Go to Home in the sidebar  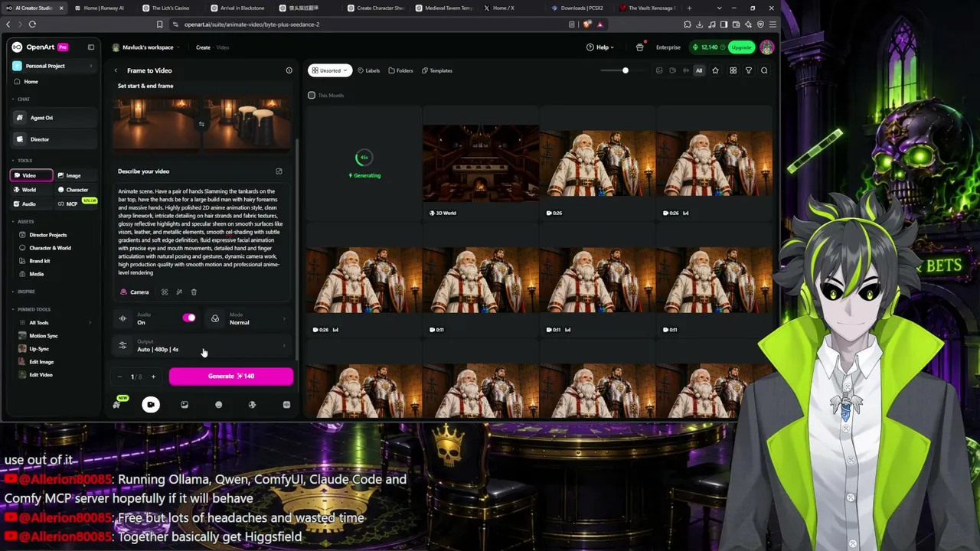point(31,82)
